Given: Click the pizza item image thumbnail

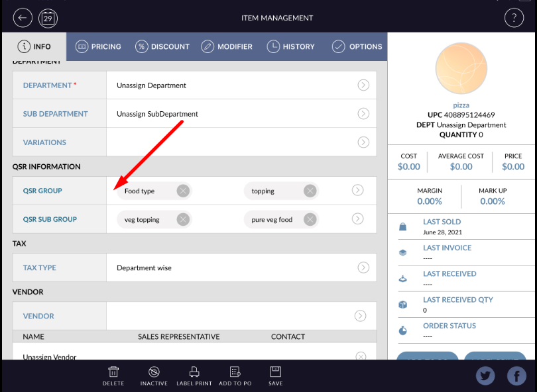Looking at the screenshot, I should (x=461, y=71).
